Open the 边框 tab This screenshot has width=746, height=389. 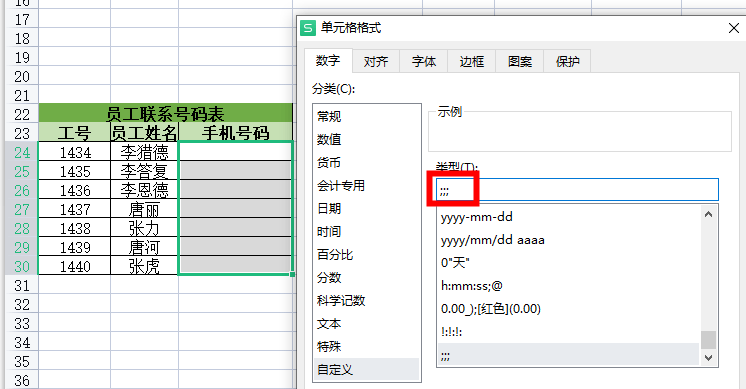pos(472,61)
